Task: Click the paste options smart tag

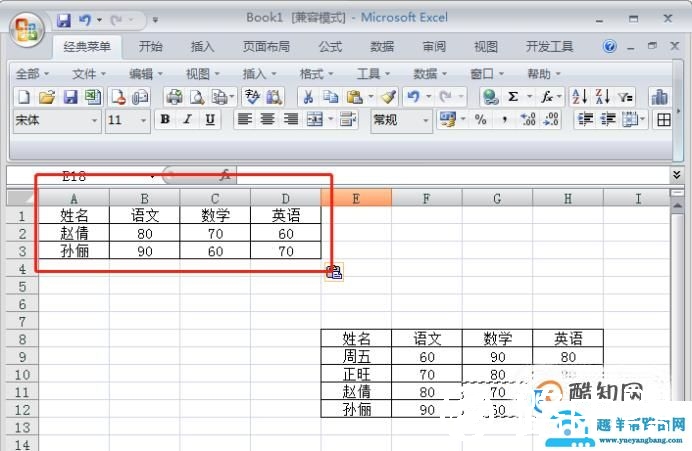Action: [334, 272]
